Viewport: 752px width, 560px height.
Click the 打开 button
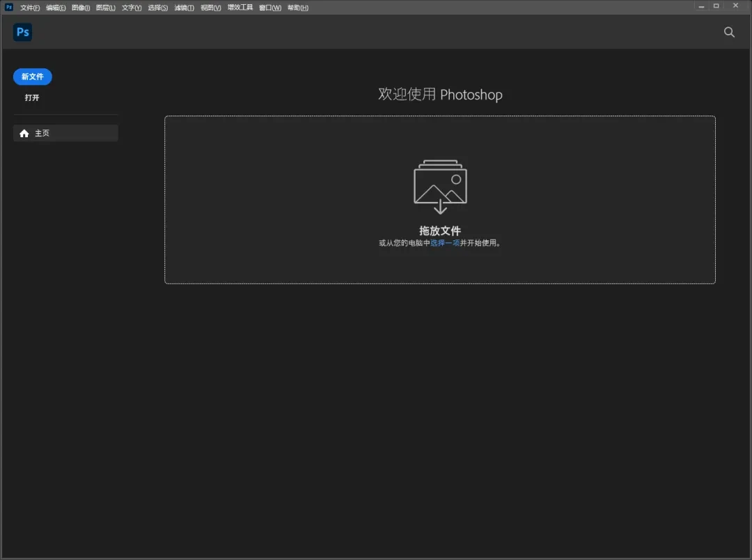pyautogui.click(x=32, y=98)
